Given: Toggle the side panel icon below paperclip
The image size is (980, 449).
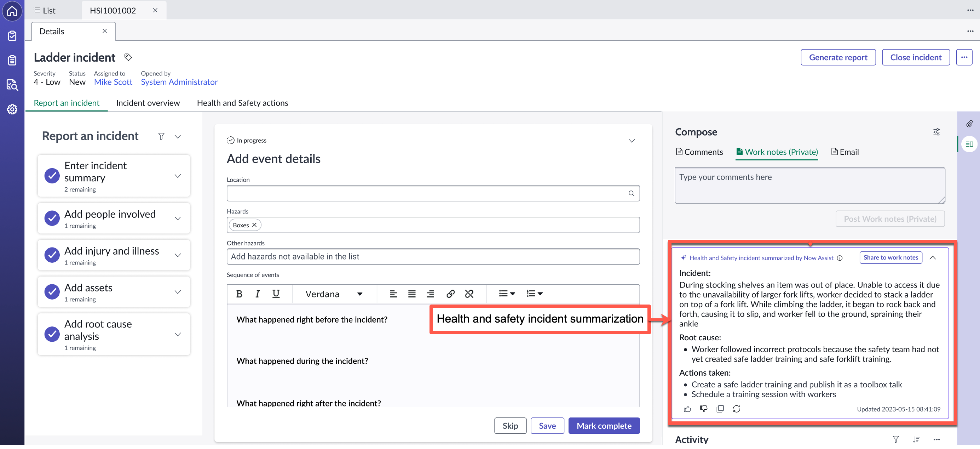Looking at the screenshot, I should tap(969, 144).
